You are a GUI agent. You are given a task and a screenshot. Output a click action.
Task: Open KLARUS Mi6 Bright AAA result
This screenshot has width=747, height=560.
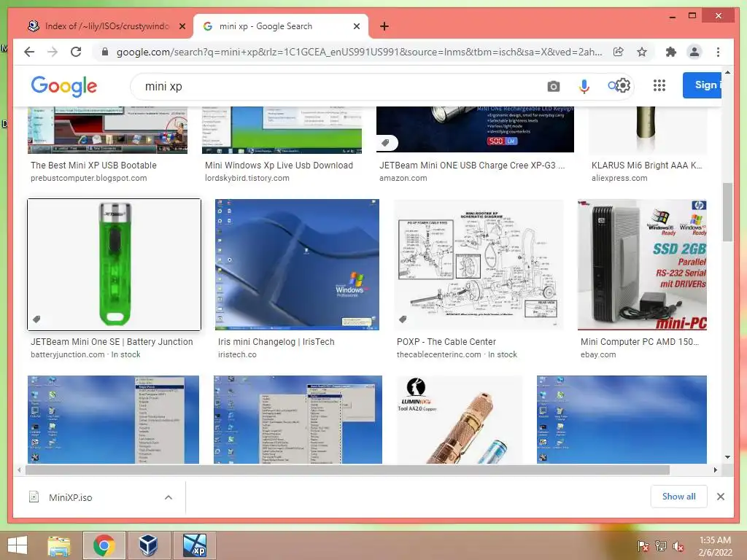(x=646, y=166)
